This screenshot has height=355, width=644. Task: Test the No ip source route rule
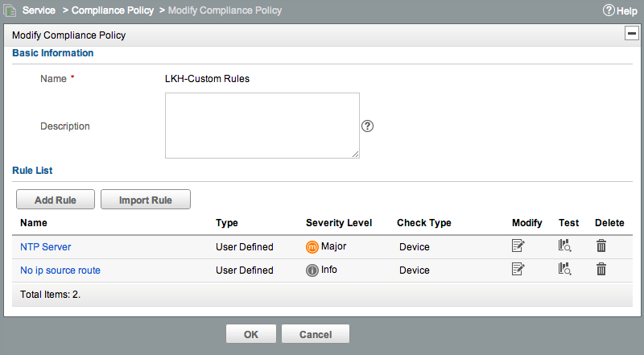pyautogui.click(x=565, y=269)
